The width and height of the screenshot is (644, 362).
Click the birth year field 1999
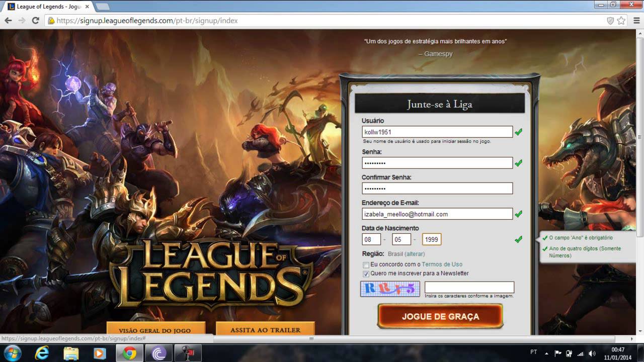click(432, 240)
